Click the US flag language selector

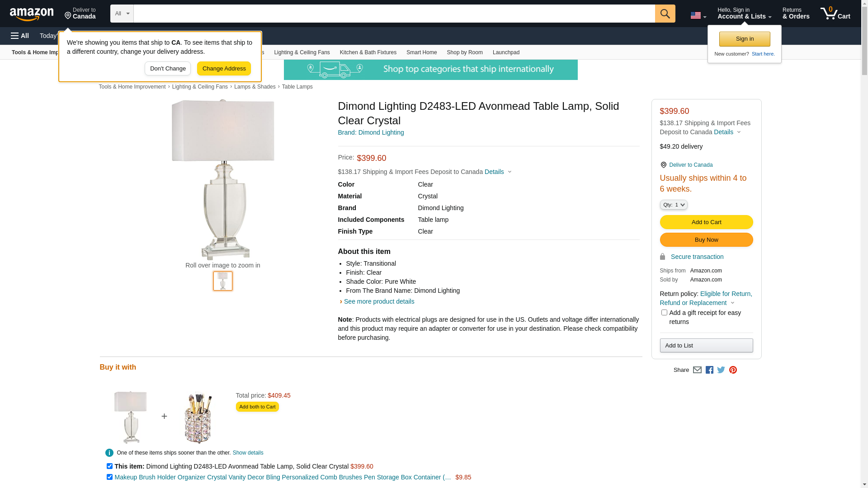pyautogui.click(x=698, y=15)
